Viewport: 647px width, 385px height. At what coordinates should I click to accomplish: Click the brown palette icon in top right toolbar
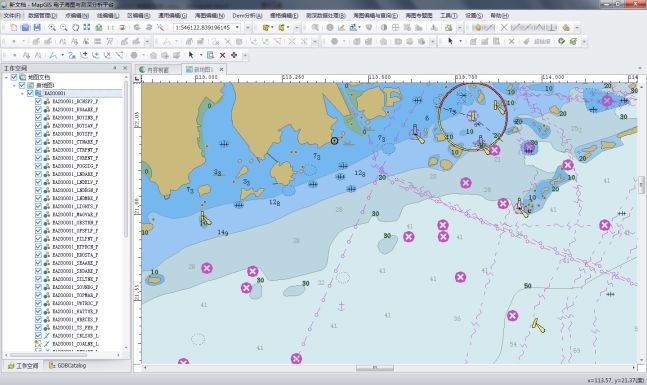click(566, 28)
